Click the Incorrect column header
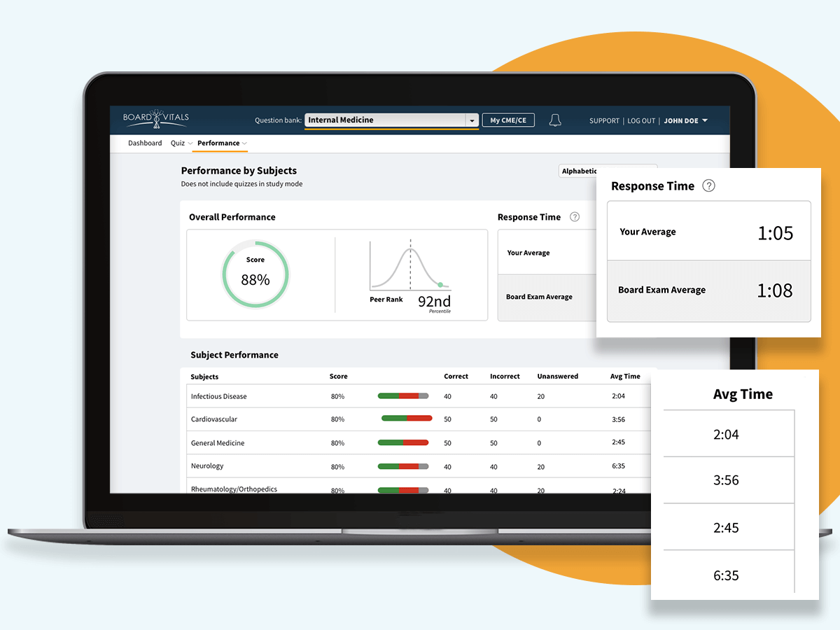 [505, 377]
